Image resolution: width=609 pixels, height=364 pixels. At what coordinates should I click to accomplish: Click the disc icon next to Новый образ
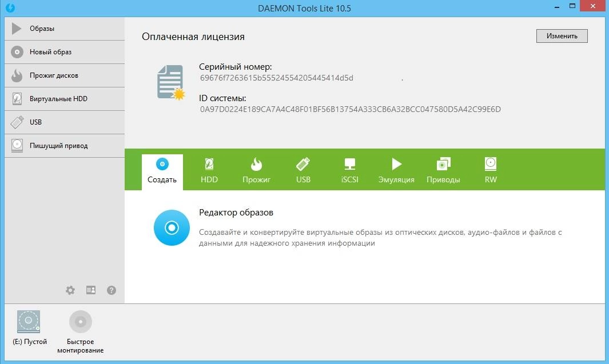tap(17, 52)
